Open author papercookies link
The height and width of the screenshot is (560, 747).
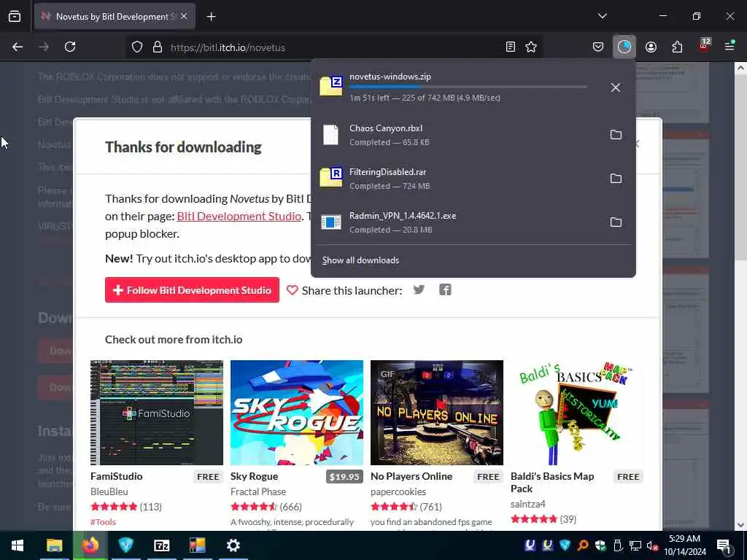pos(398,491)
